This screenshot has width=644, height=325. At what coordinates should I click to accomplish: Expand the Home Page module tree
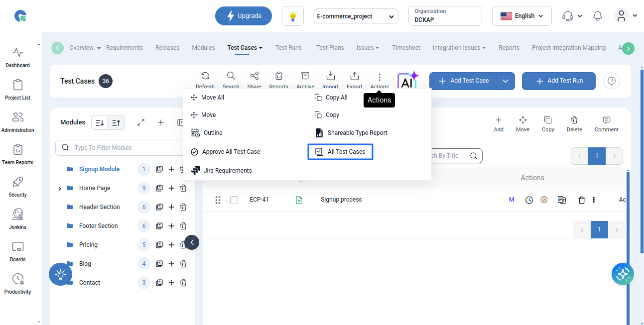tap(60, 189)
